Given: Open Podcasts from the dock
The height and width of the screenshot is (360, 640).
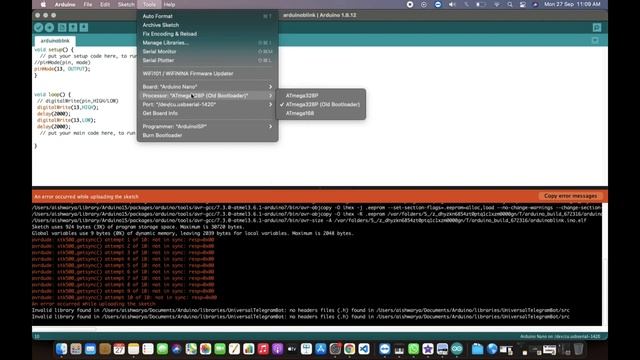Looking at the screenshot, I should 278,349.
